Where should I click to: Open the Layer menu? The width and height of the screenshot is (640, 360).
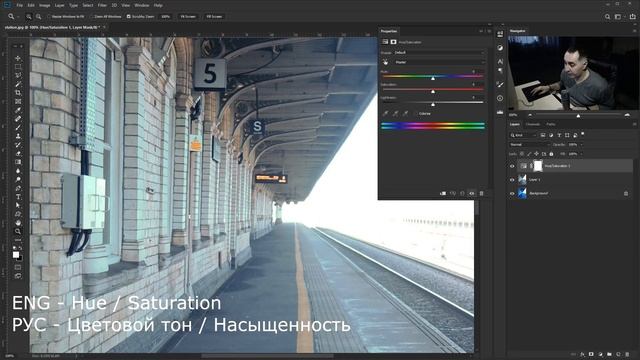[x=60, y=5]
